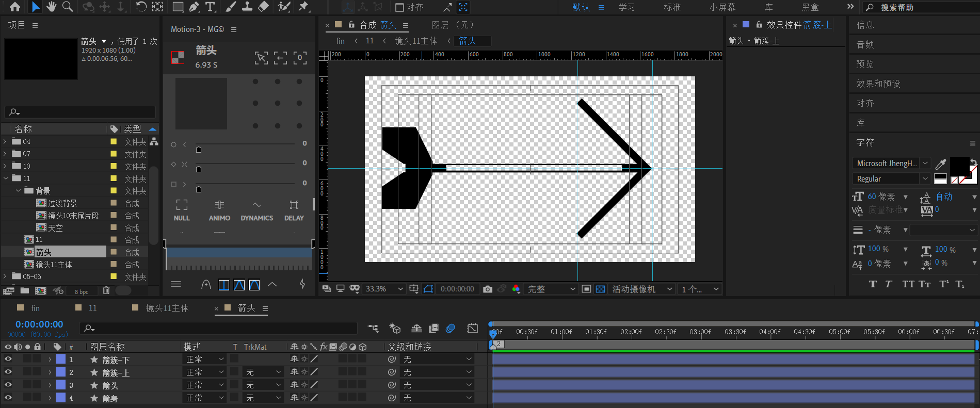Image resolution: width=980 pixels, height=408 pixels.
Task: Select the Eraser tool
Action: click(x=263, y=7)
